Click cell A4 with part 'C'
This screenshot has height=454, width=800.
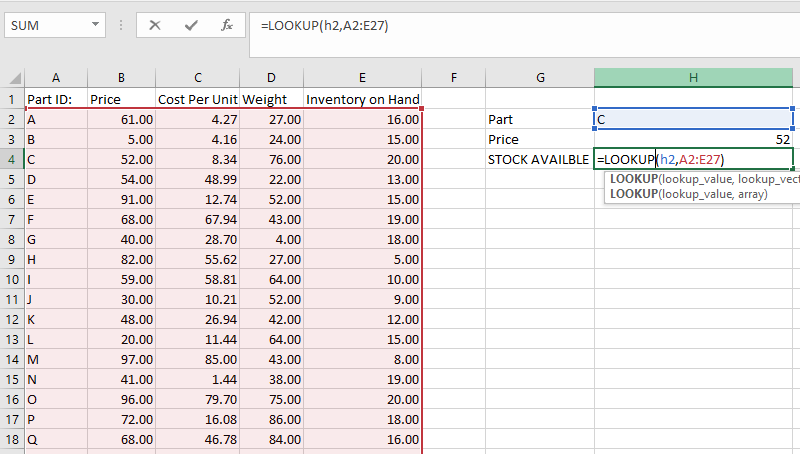pyautogui.click(x=56, y=159)
